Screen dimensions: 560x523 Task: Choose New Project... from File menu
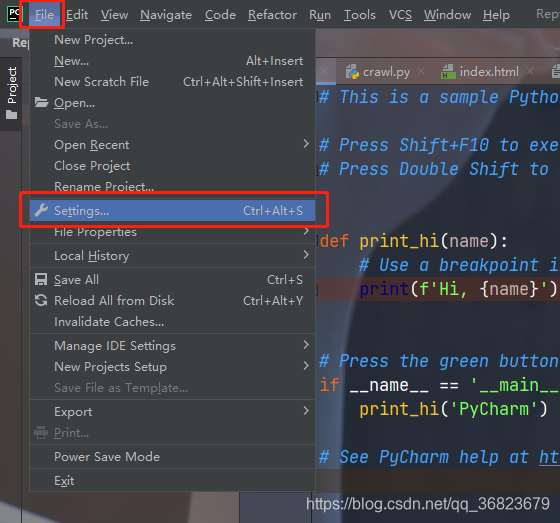172,40
